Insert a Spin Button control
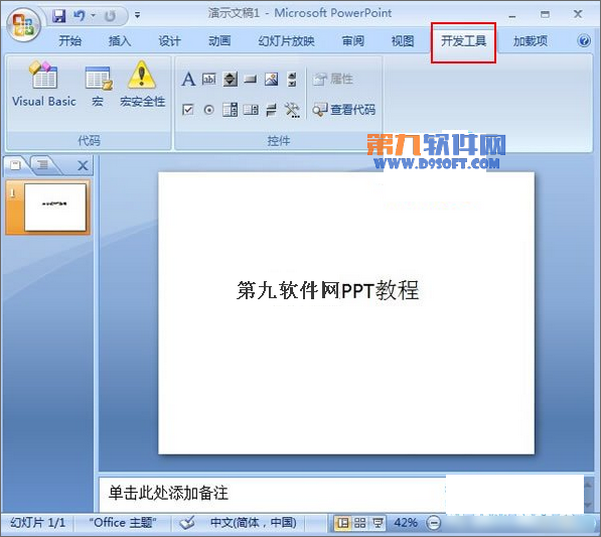 tap(230, 79)
